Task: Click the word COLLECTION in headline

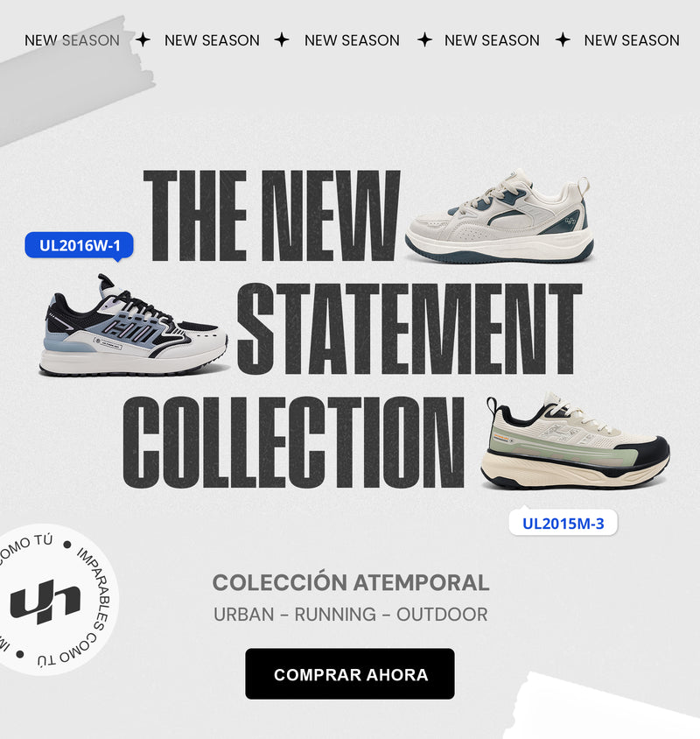Action: tap(293, 442)
